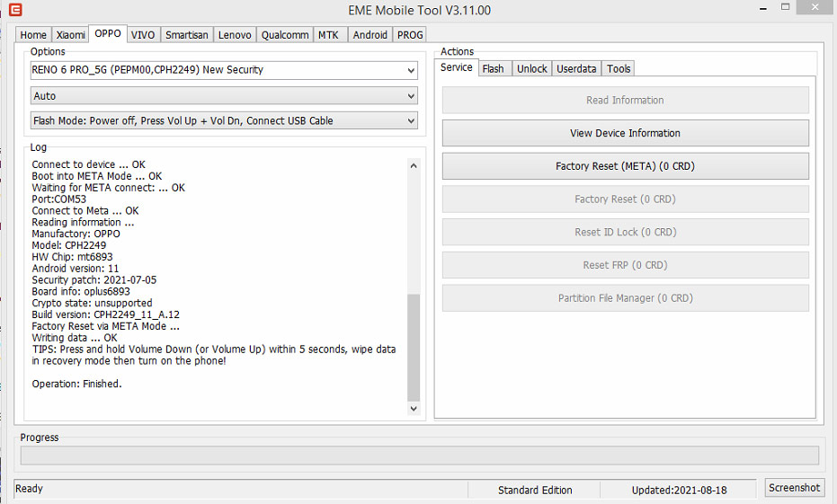Click the plain Factory Reset (0 CRD) button
837x504 pixels.
(x=625, y=199)
